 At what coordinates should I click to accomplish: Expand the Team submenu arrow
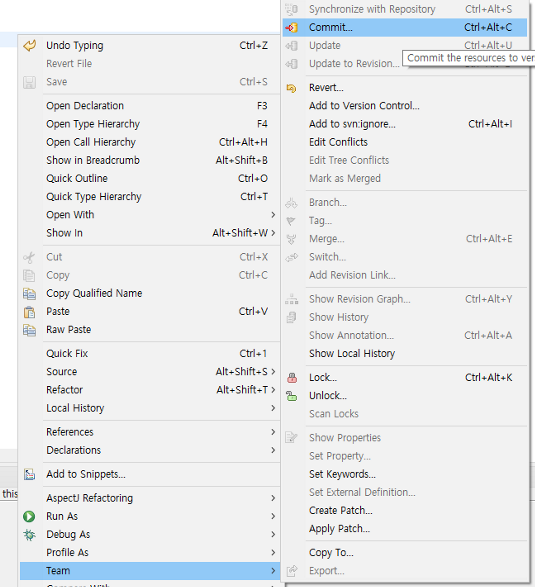pos(273,571)
